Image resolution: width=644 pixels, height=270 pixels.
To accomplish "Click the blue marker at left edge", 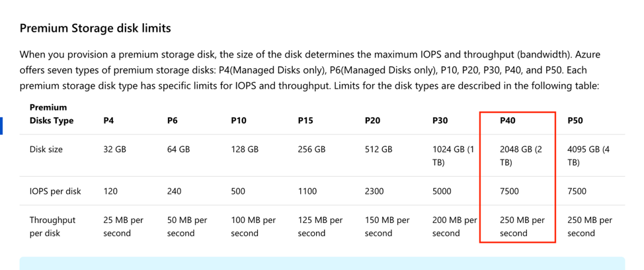I will click(x=1, y=126).
